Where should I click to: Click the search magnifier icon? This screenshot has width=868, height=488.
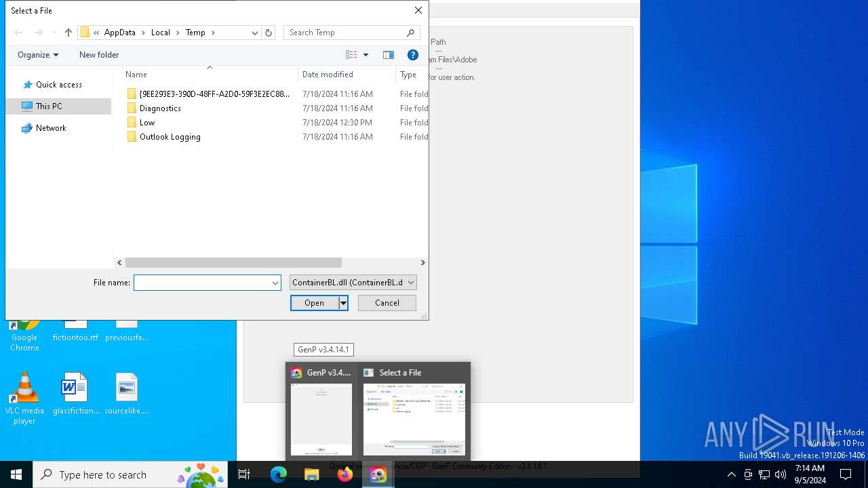pyautogui.click(x=410, y=33)
